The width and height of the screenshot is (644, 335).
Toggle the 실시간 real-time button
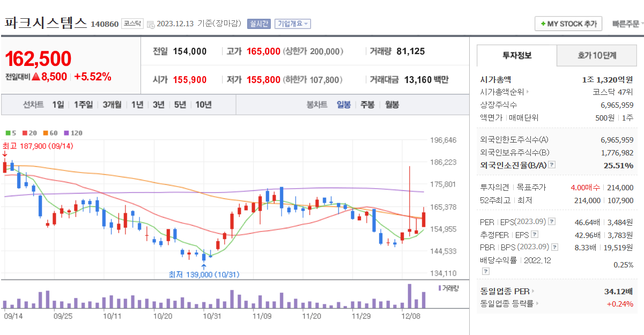[x=258, y=24]
